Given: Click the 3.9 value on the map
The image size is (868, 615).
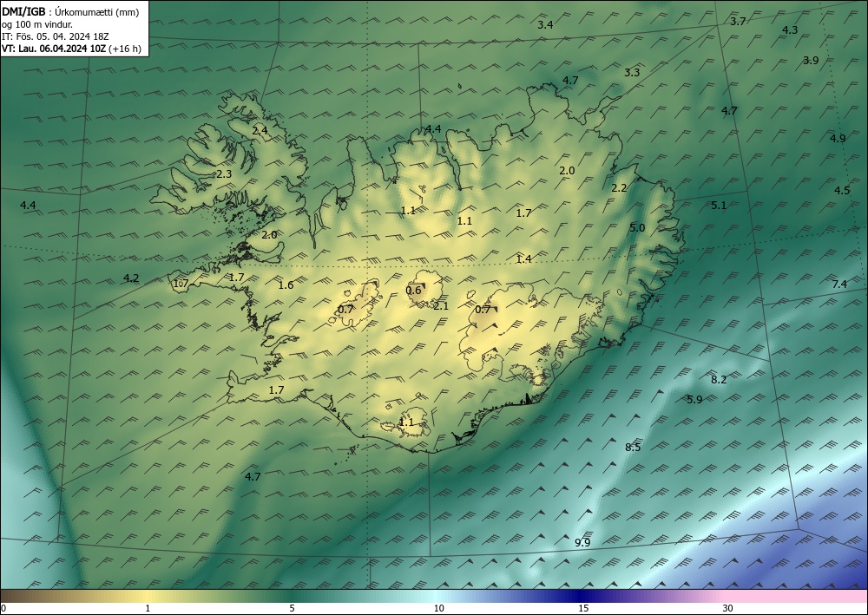Looking at the screenshot, I should point(811,60).
